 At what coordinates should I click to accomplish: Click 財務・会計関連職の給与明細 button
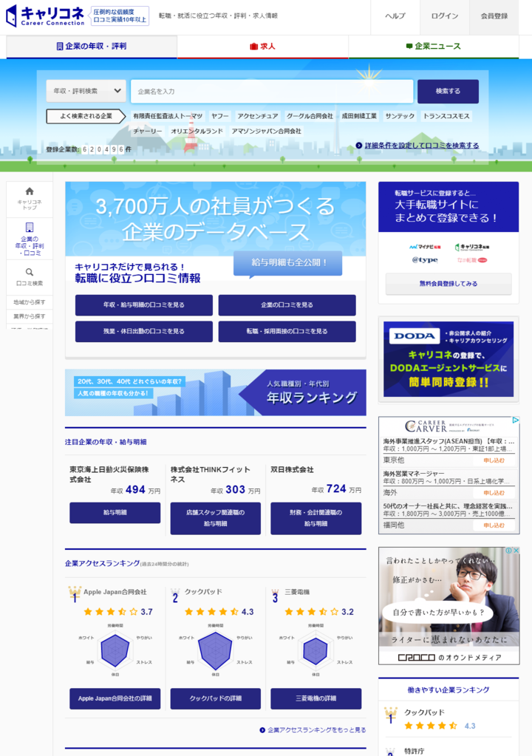click(x=316, y=518)
